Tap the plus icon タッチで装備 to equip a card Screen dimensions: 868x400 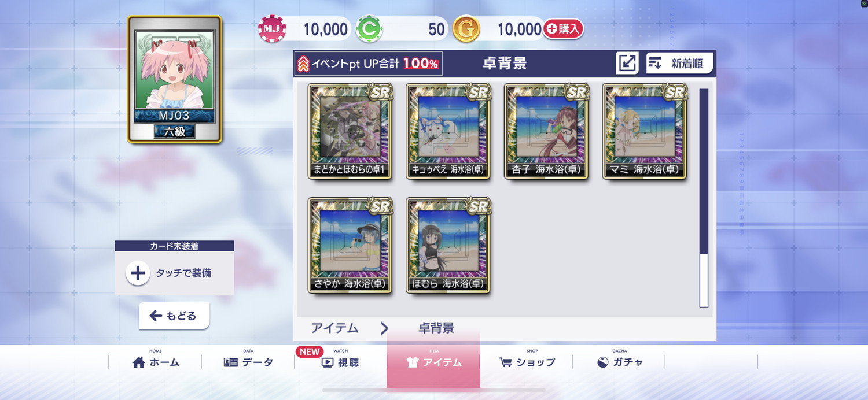pos(138,273)
